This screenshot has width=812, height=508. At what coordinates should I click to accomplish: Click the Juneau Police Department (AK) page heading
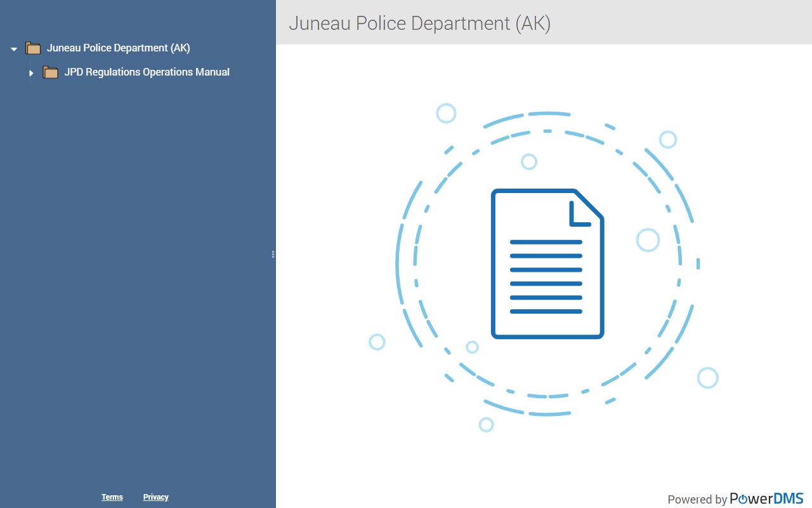click(x=420, y=23)
